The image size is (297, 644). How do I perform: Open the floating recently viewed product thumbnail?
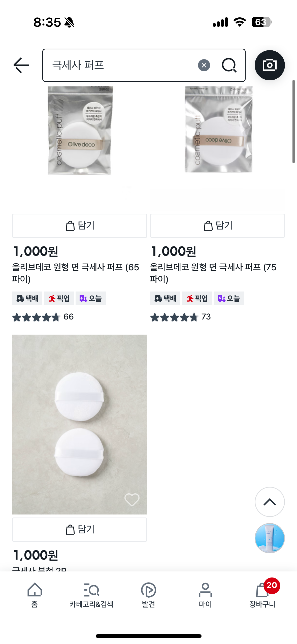270,538
